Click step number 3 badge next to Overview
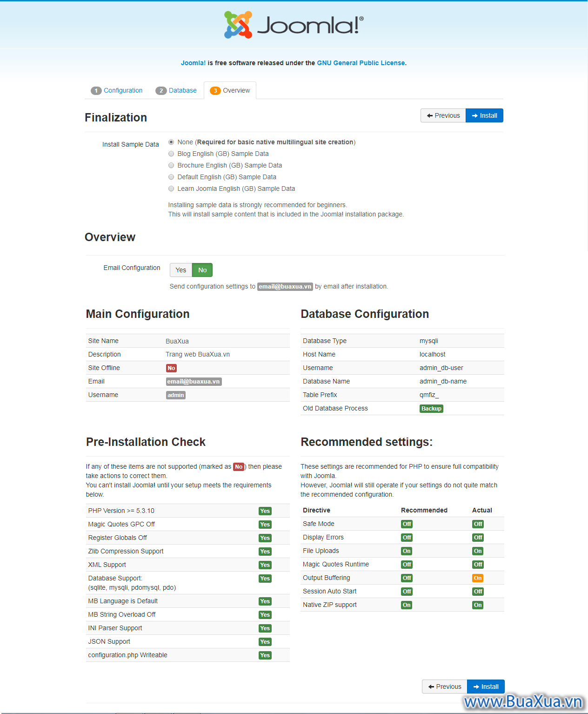Viewport: 588px width, 714px height. tap(215, 91)
